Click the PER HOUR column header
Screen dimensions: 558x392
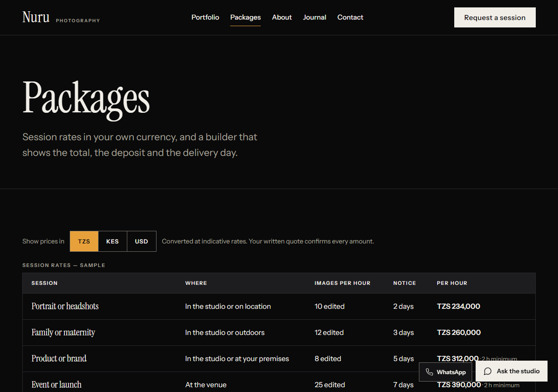(x=452, y=283)
